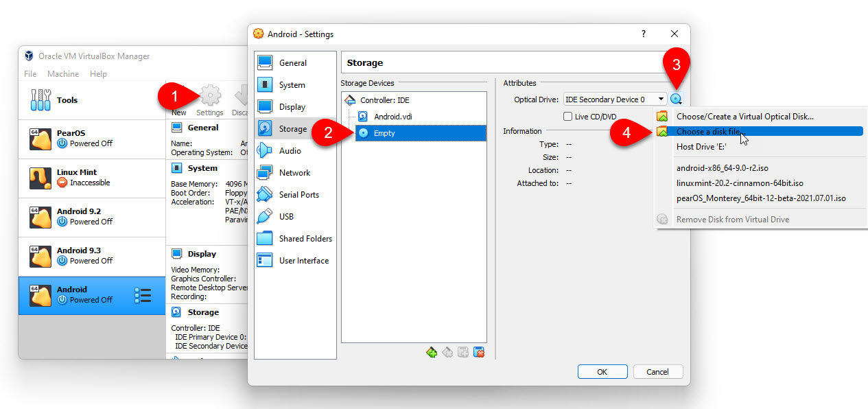Image resolution: width=868 pixels, height=409 pixels.
Task: Open Help menu in VirtualBox Manager
Action: (x=99, y=74)
